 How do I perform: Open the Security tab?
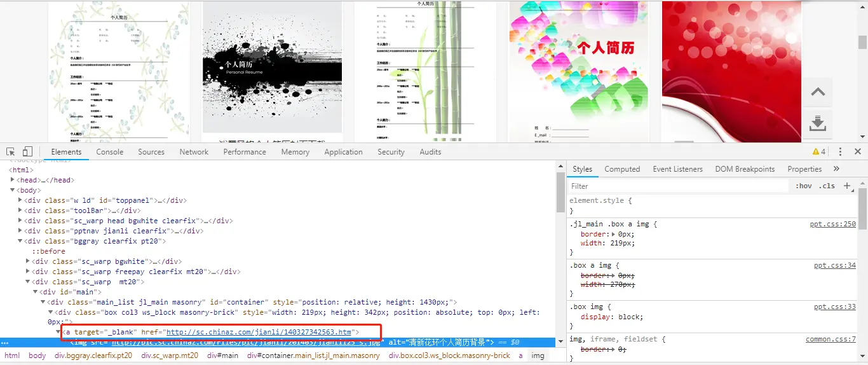[x=391, y=152]
